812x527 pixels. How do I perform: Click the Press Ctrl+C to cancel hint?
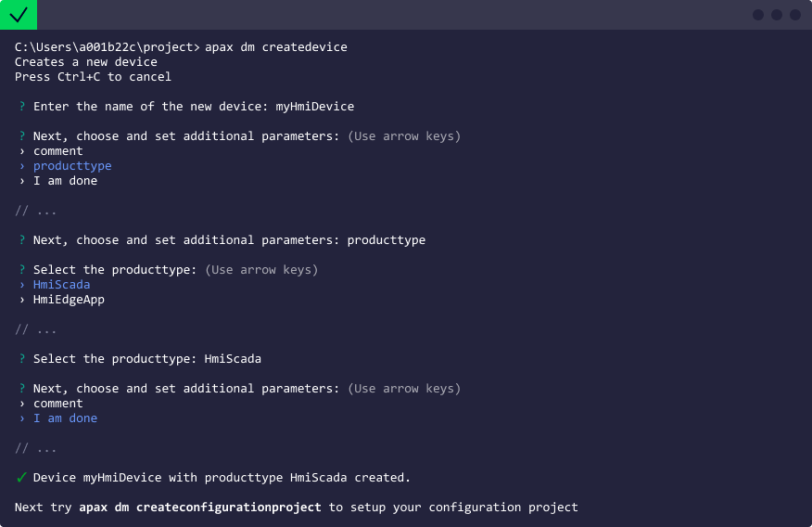(93, 77)
